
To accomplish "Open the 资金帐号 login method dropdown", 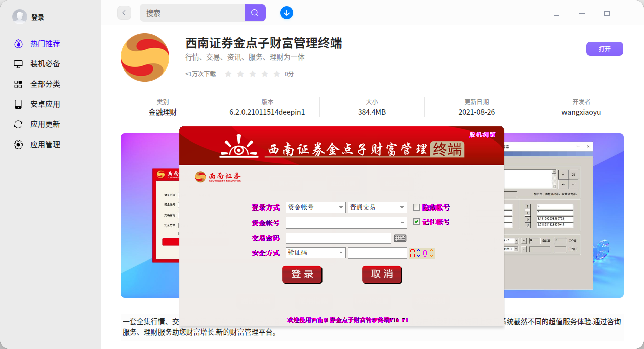I will tap(341, 207).
